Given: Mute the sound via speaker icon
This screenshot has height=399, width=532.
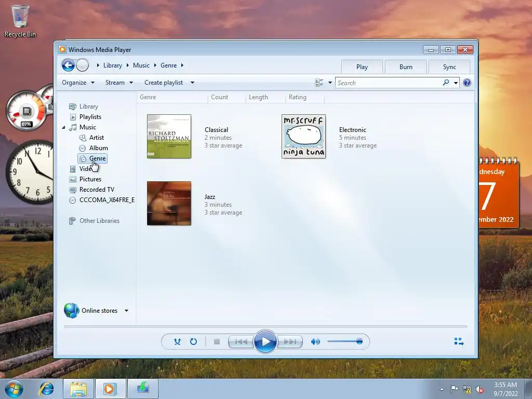Looking at the screenshot, I should pyautogui.click(x=315, y=342).
